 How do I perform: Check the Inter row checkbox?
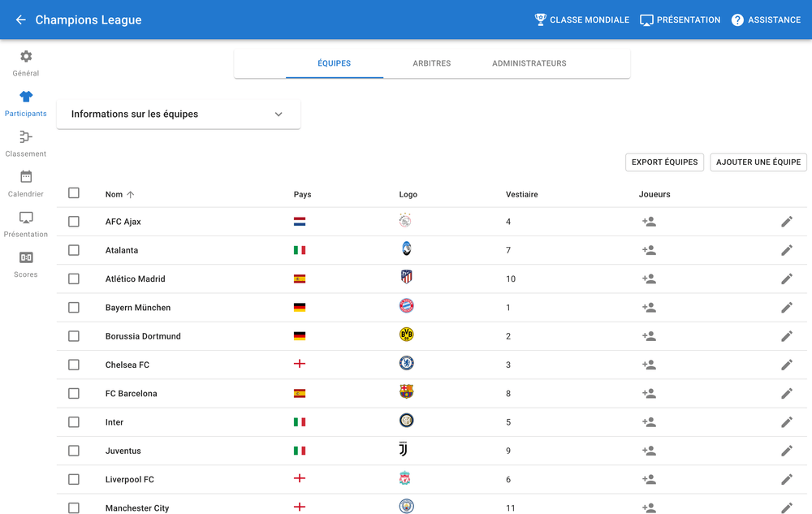click(x=74, y=422)
